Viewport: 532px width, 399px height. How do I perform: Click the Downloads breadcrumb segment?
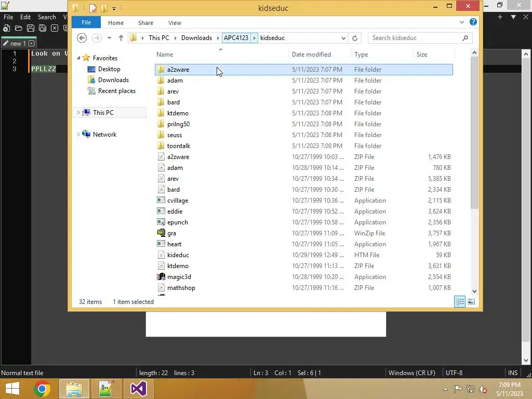pyautogui.click(x=196, y=37)
